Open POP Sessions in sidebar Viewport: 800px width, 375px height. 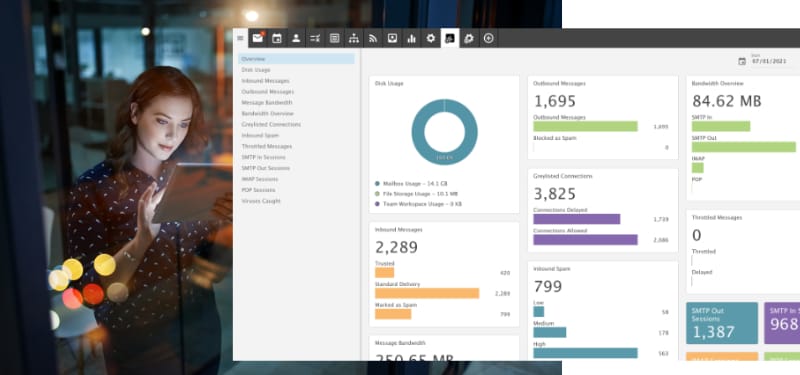pyautogui.click(x=296, y=190)
